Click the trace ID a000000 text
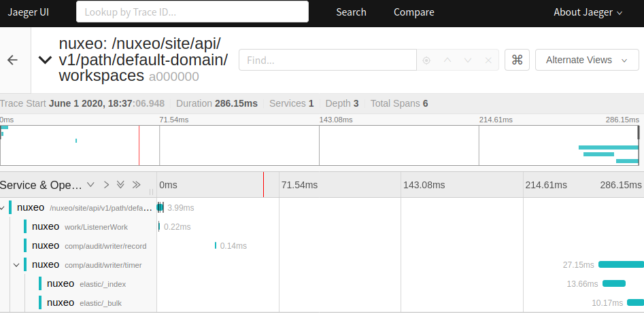 click(x=173, y=76)
